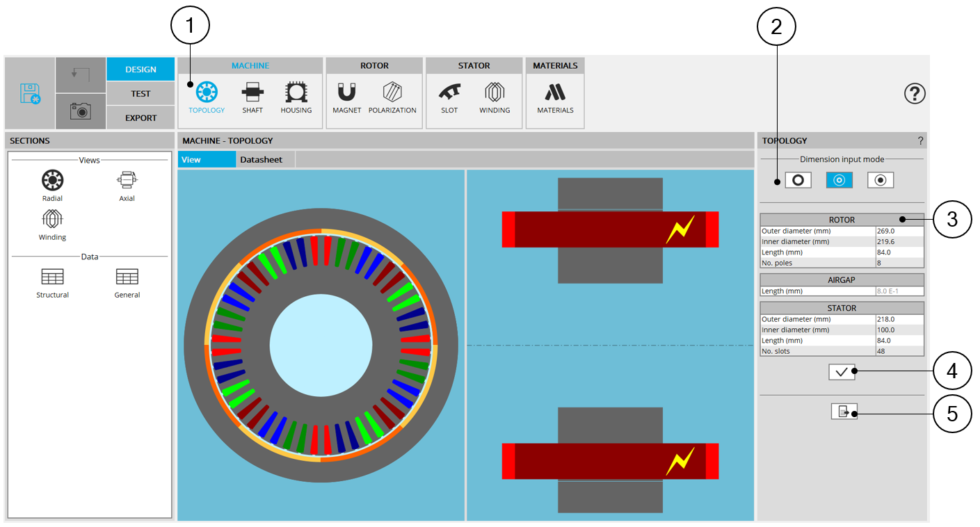Open the EXPORT mode tab

click(140, 117)
